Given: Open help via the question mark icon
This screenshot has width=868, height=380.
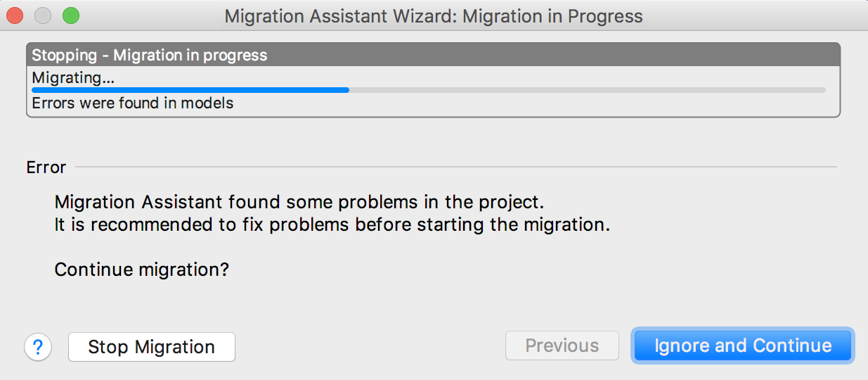Looking at the screenshot, I should pyautogui.click(x=38, y=347).
